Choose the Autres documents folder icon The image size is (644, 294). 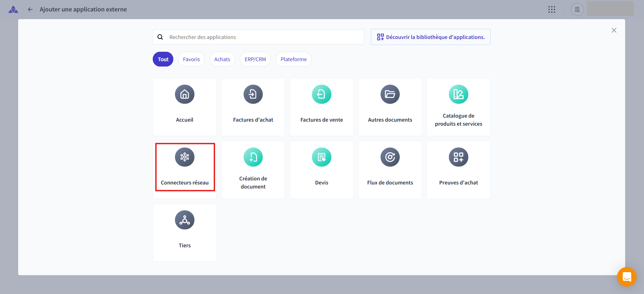[x=390, y=94]
